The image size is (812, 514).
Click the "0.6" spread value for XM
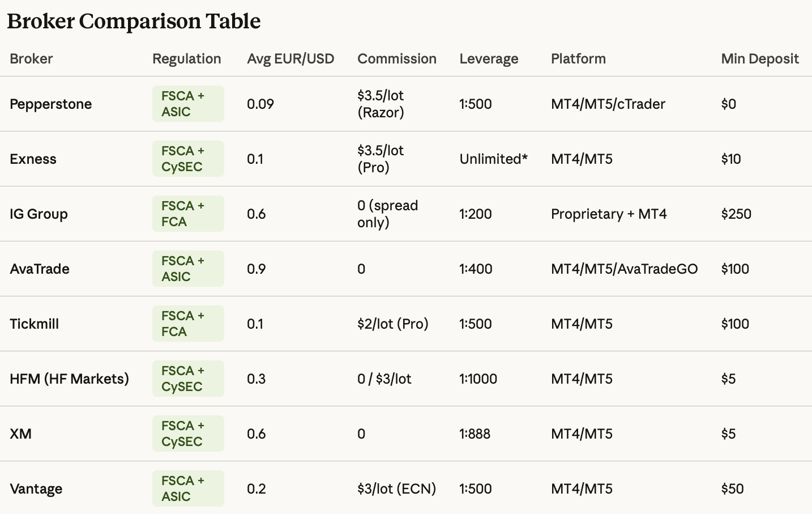point(257,434)
